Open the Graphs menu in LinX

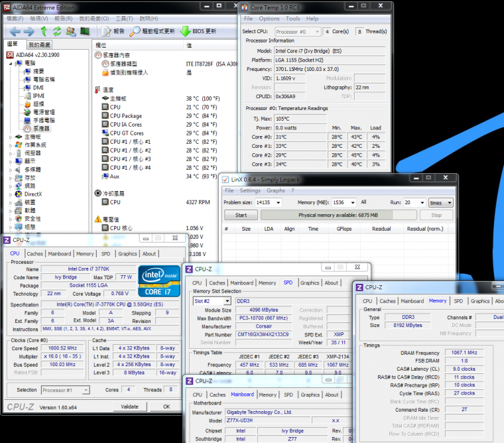click(276, 190)
